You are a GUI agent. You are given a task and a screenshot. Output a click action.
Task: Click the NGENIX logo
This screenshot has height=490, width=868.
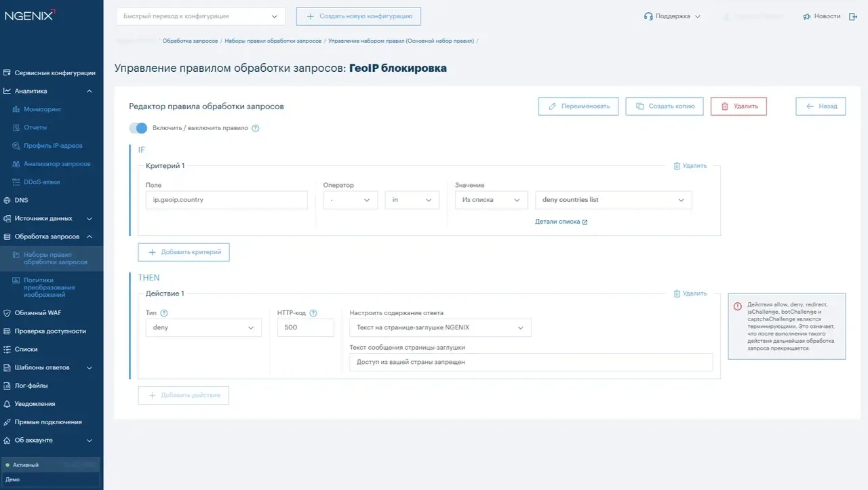(x=30, y=16)
